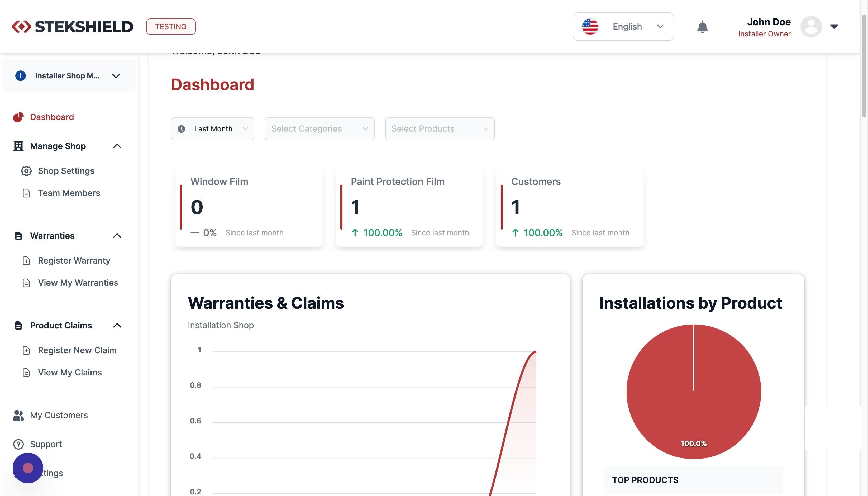This screenshot has width=868, height=496.
Task: Open the notifications bell
Action: pyautogui.click(x=702, y=27)
